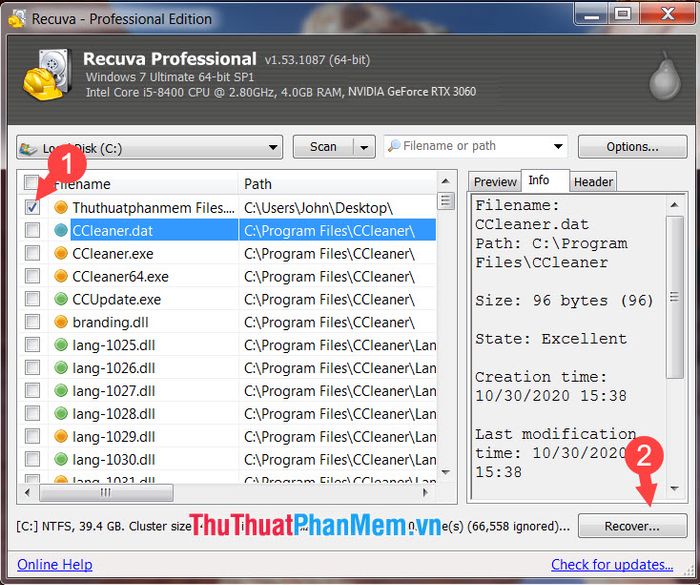Click the Recuva title bar app icon
Image resolution: width=700 pixels, height=585 pixels.
(x=17, y=19)
